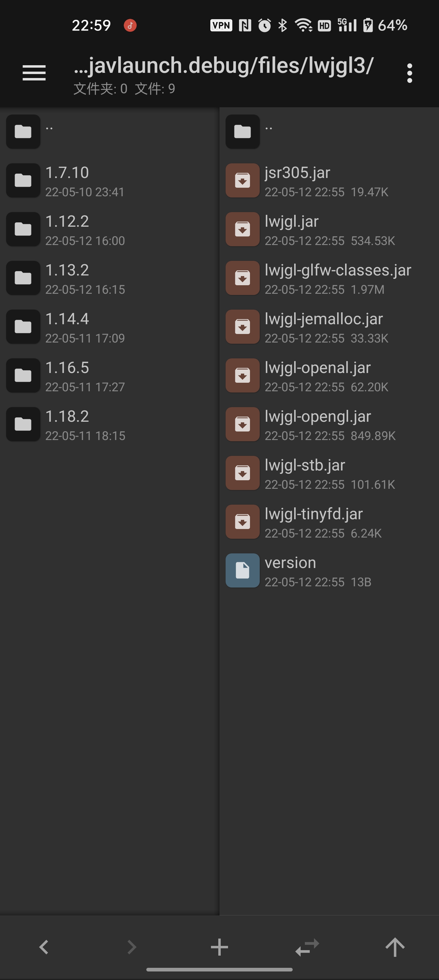Click the version file document icon
This screenshot has height=980, width=439.
(x=242, y=570)
